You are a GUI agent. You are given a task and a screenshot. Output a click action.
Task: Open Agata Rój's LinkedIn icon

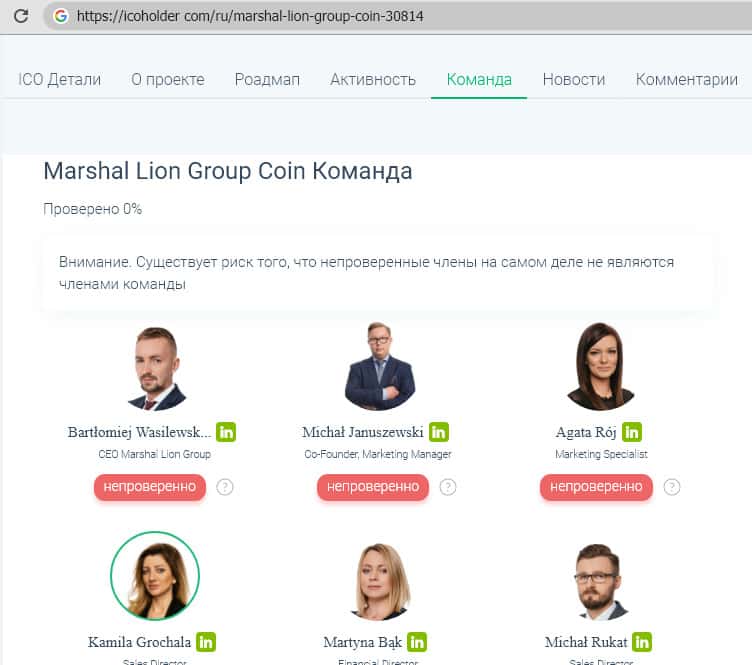(x=632, y=432)
